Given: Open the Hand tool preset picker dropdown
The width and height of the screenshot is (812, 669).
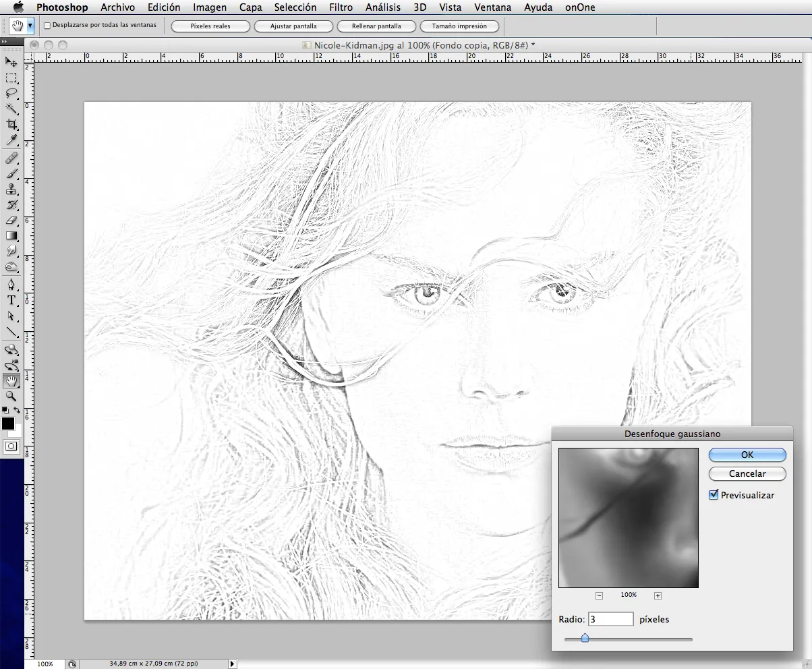Looking at the screenshot, I should tap(30, 26).
